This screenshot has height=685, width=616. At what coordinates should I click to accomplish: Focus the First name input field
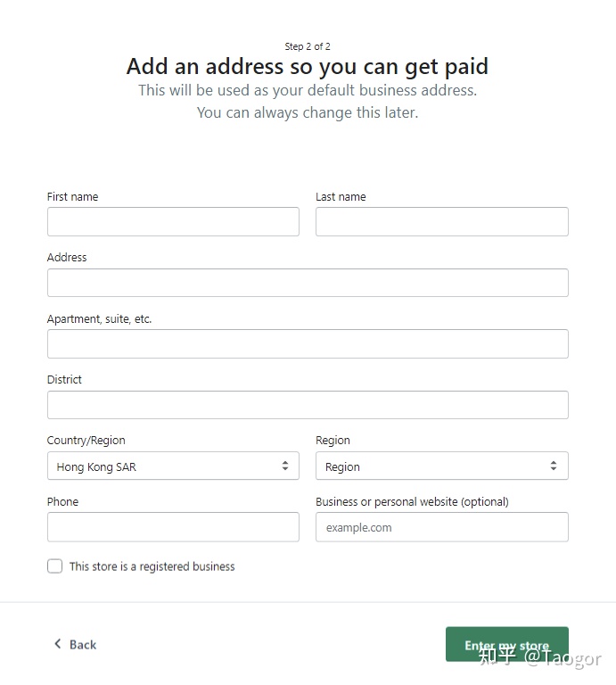tap(173, 222)
